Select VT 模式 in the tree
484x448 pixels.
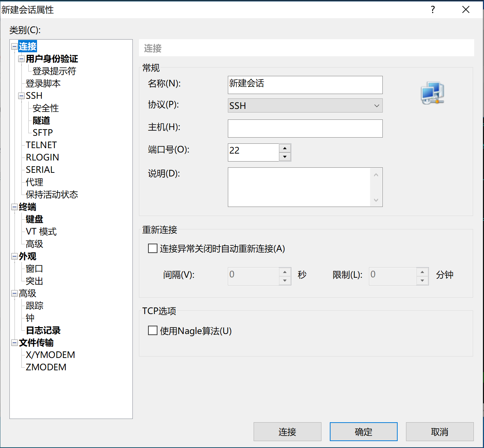pos(41,232)
